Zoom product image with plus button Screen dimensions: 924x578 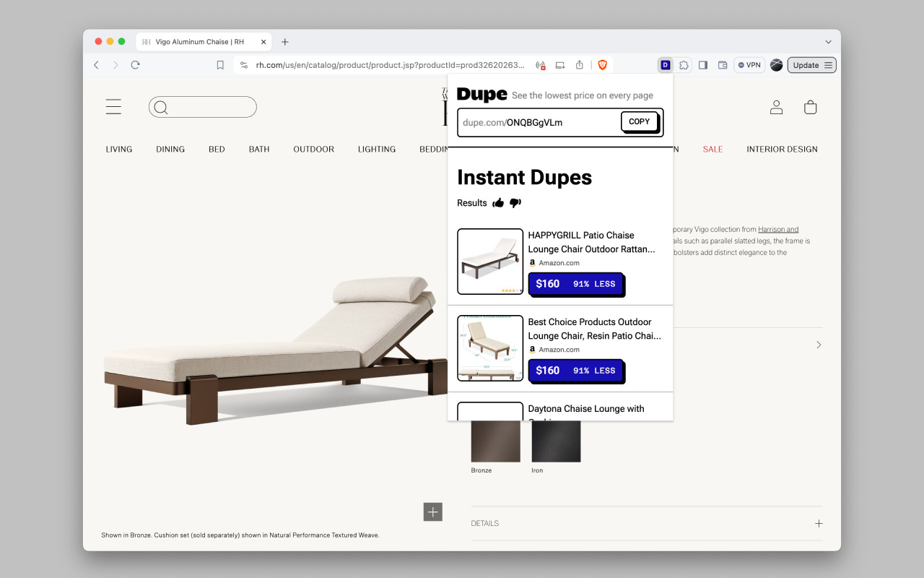[433, 512]
